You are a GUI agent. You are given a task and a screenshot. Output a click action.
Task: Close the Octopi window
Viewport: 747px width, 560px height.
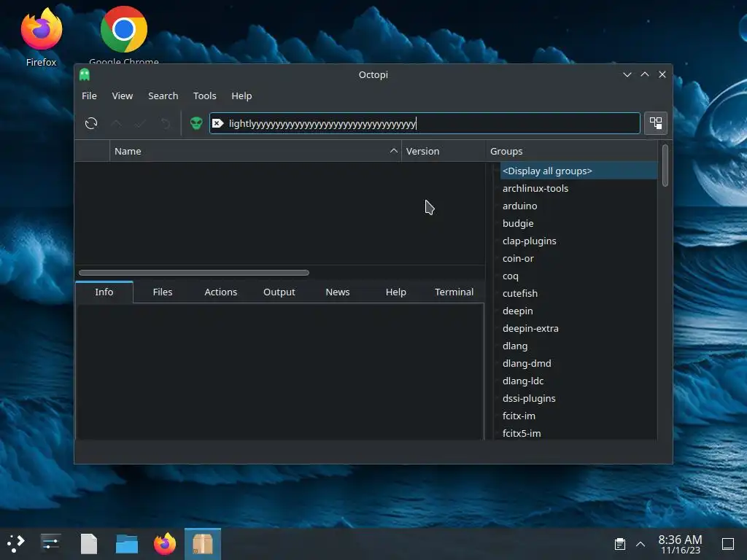pos(662,74)
